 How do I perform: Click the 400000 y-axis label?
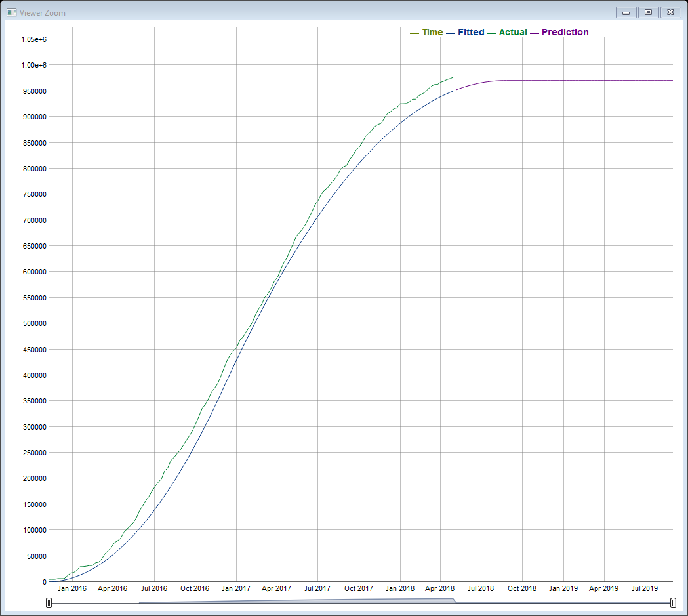35,375
